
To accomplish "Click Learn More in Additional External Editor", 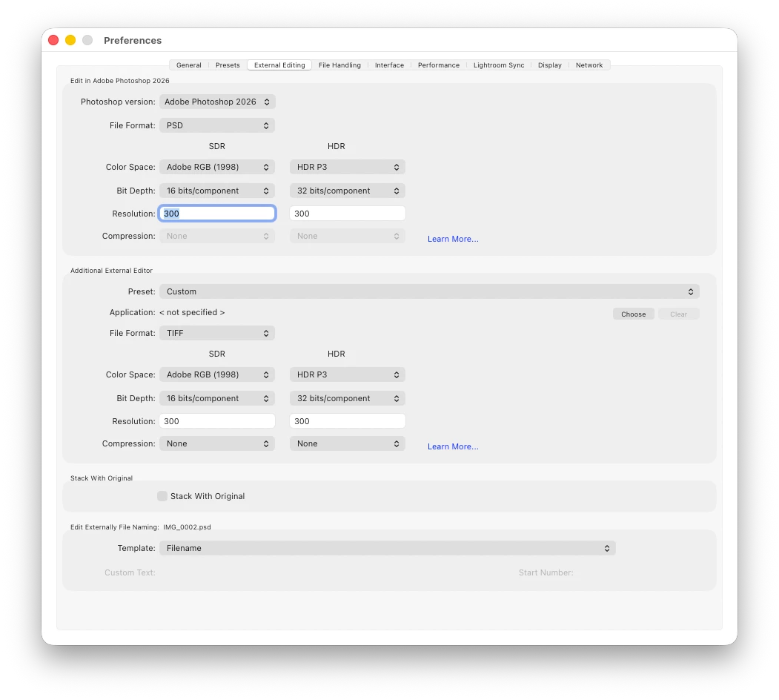I will 453,447.
